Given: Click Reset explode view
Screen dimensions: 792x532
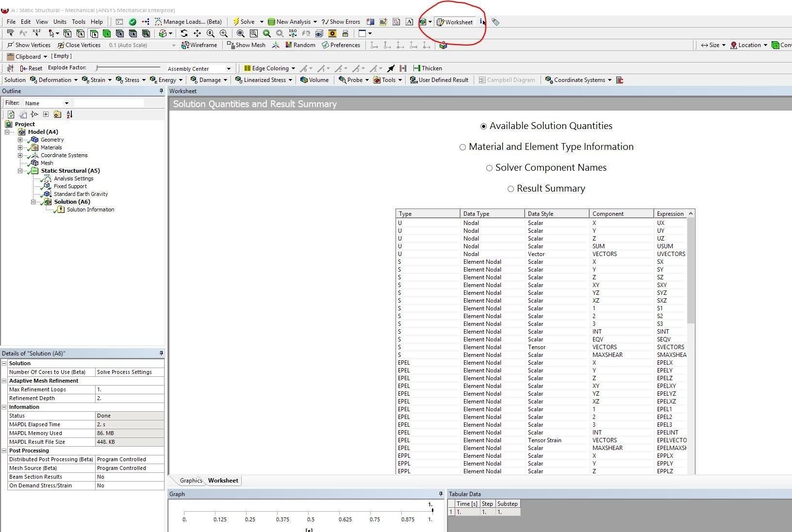Looking at the screenshot, I should 31,68.
